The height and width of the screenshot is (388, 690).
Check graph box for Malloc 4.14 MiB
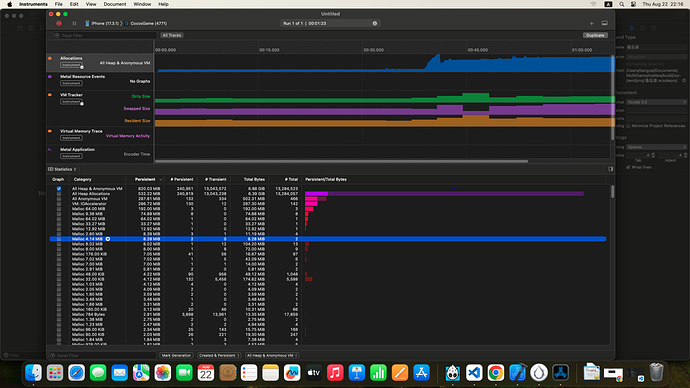tap(59, 239)
